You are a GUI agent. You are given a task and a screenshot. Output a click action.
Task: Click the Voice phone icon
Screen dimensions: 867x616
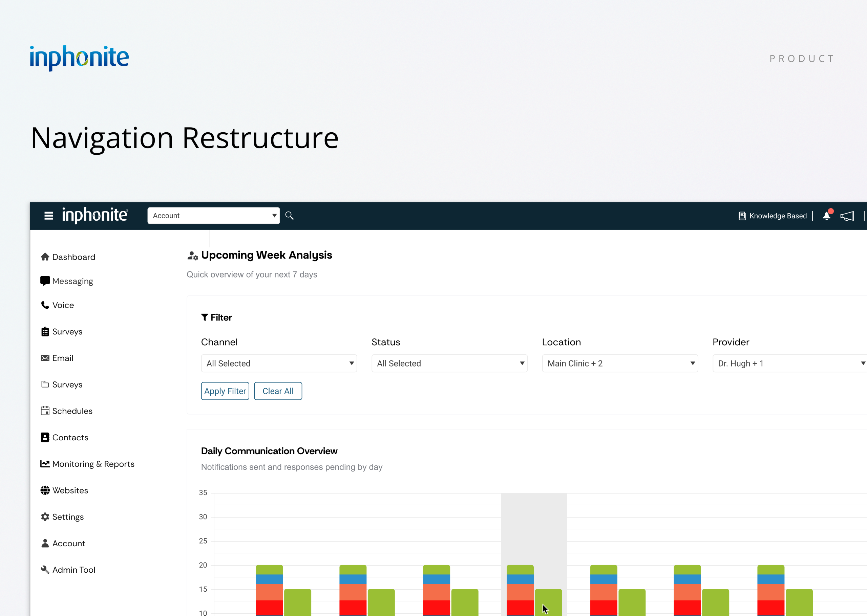(x=45, y=305)
